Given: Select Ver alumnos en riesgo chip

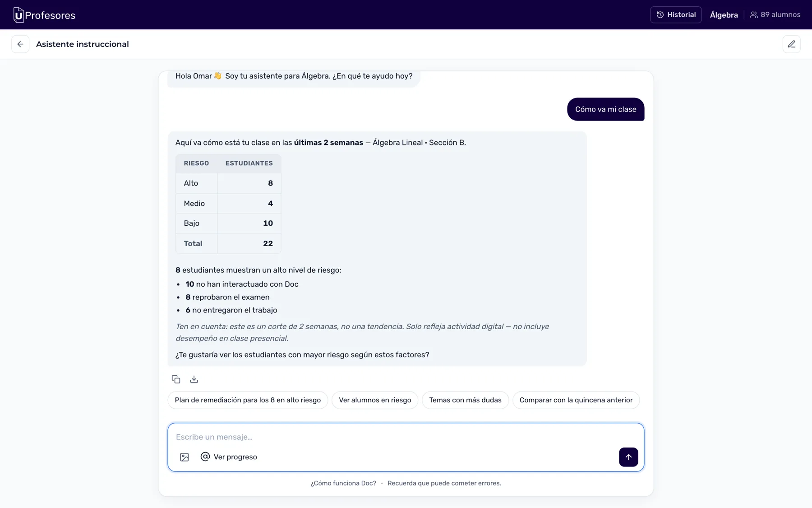Looking at the screenshot, I should pyautogui.click(x=375, y=400).
